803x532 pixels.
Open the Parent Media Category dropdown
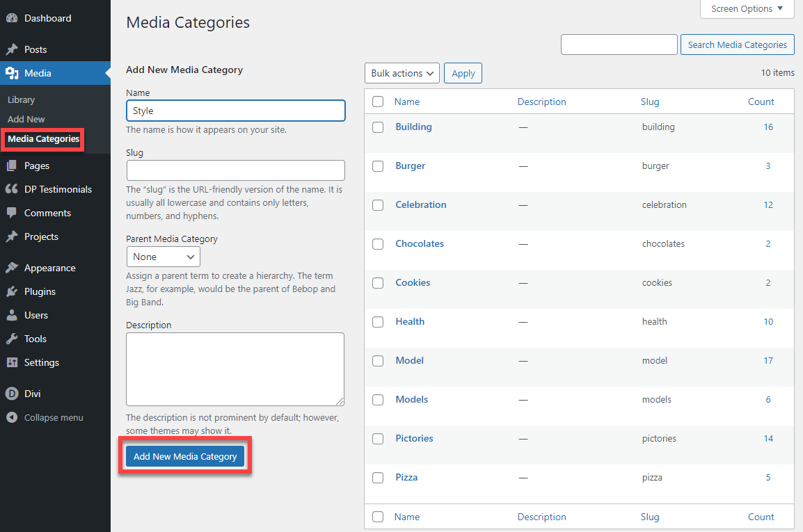163,257
